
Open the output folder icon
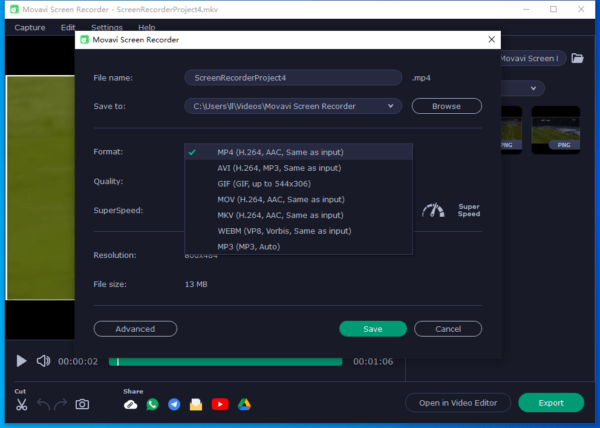coord(577,58)
